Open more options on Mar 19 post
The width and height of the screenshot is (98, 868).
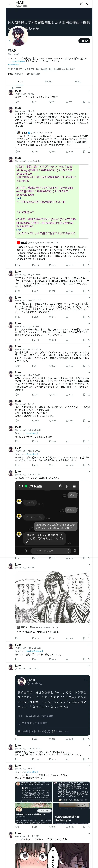click(89, 108)
